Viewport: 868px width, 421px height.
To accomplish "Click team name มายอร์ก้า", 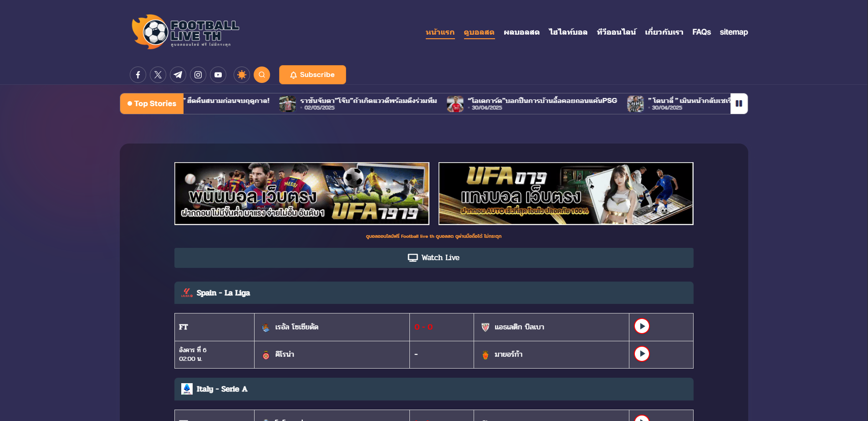I will tap(509, 354).
